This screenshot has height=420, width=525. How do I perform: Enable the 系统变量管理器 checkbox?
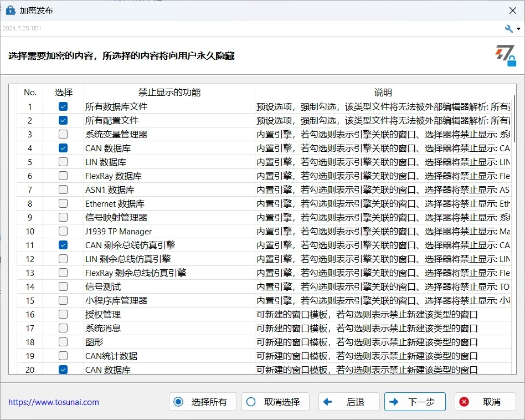63,134
